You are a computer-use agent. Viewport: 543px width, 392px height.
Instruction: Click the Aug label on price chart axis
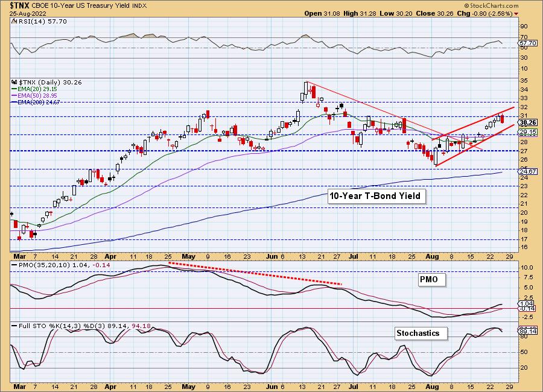point(432,256)
